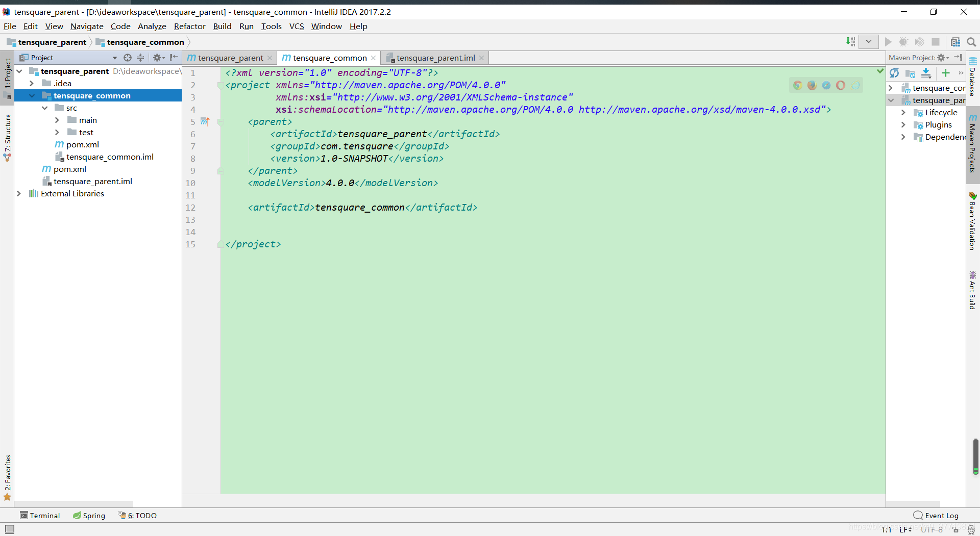
Task: Open the Terminal tool window
Action: tap(40, 516)
